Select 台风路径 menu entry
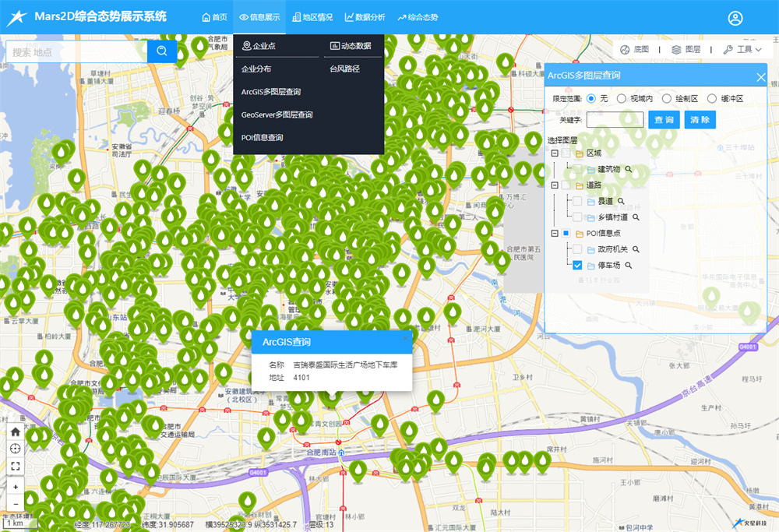Screen dimensions: 779x532 tap(345, 69)
